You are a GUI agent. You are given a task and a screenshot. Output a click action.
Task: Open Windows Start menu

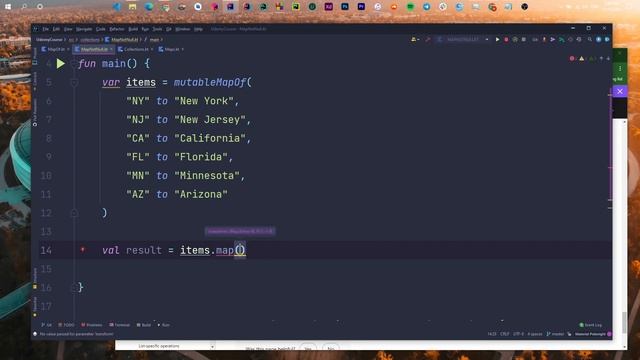8,7
